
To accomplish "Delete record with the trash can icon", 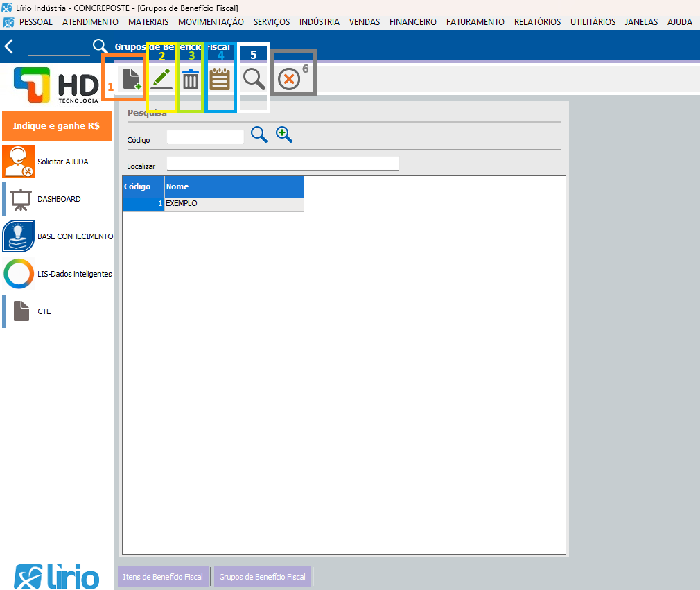I will 191,80.
